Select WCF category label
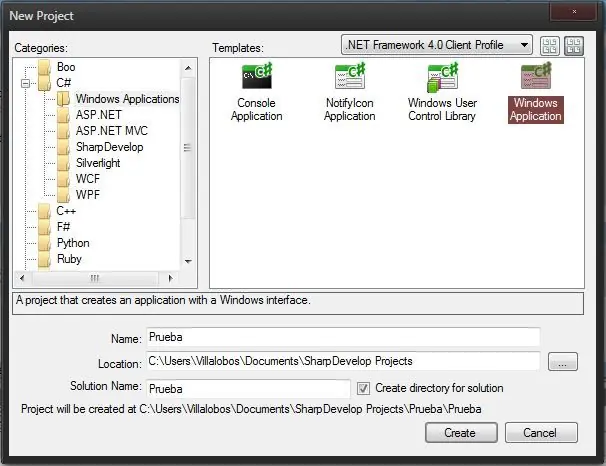 pyautogui.click(x=88, y=179)
